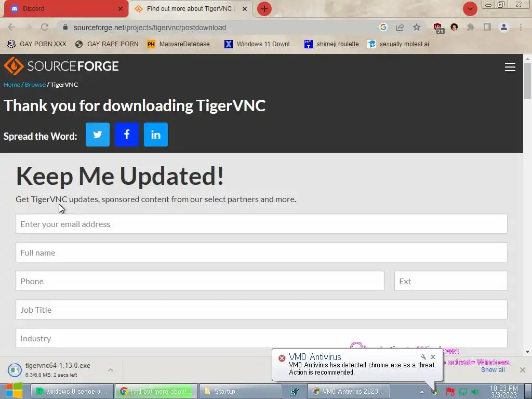Open the Startup folder taskbar button

(240, 391)
